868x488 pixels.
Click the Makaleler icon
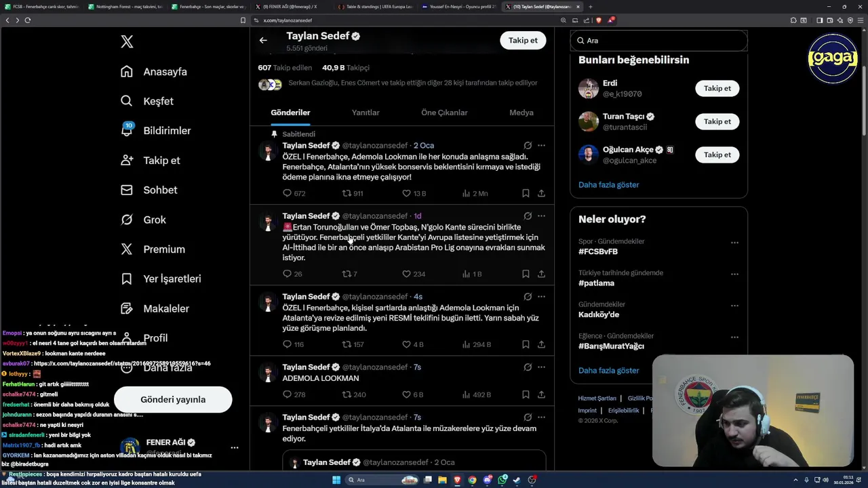point(127,308)
